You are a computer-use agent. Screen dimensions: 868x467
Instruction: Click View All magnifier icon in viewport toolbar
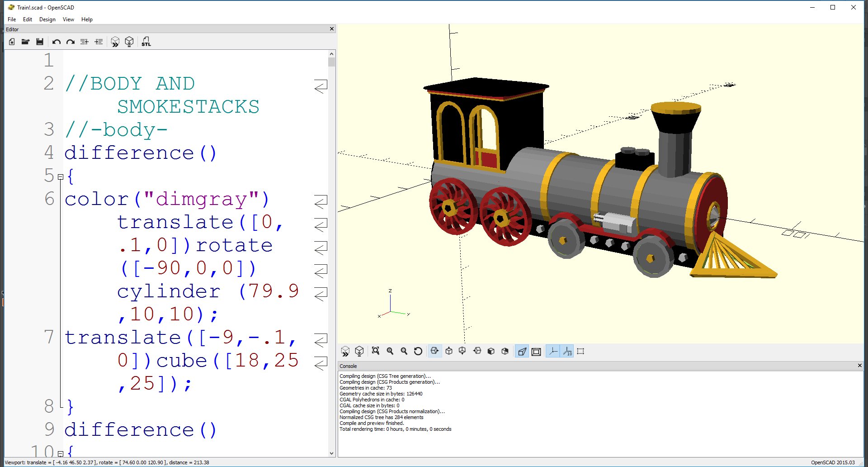(375, 351)
